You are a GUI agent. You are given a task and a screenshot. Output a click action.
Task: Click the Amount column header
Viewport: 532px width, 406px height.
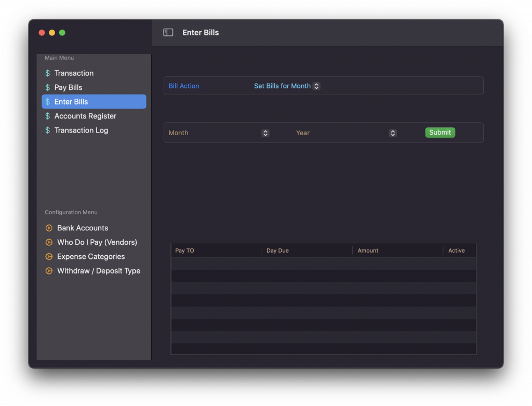tap(368, 251)
